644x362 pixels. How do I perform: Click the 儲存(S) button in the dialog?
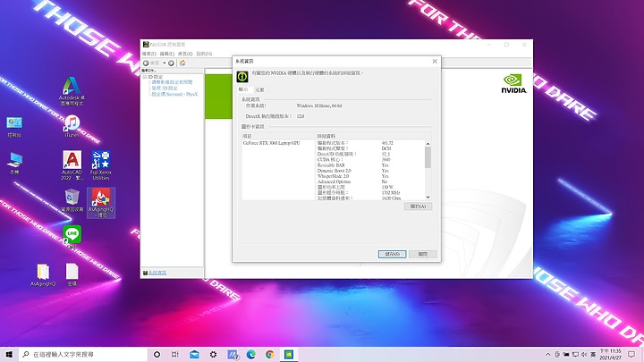(x=393, y=254)
